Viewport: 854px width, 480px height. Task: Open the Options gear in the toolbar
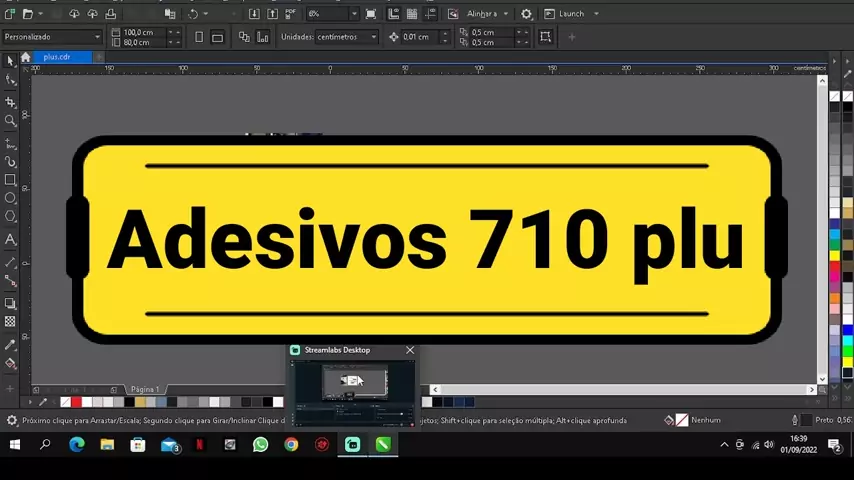click(526, 14)
